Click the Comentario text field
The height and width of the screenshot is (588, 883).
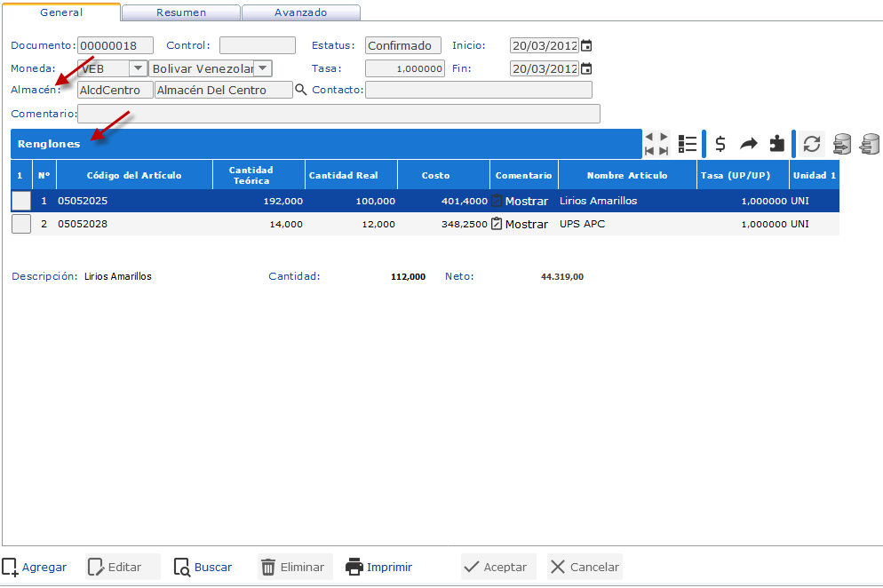pyautogui.click(x=338, y=114)
